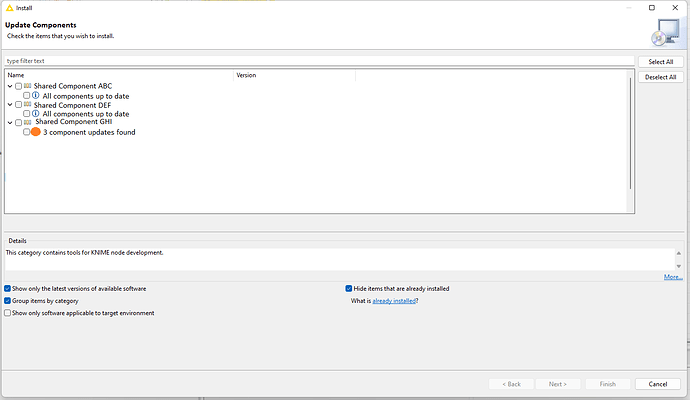The image size is (690, 400).
Task: Click the info icon under Shared Component ABC
Action: [36, 95]
